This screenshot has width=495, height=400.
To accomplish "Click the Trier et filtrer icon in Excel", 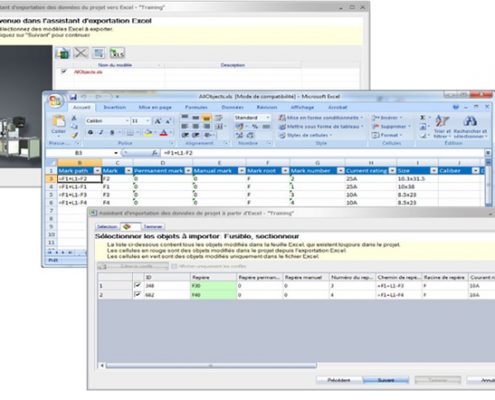I will click(x=442, y=122).
